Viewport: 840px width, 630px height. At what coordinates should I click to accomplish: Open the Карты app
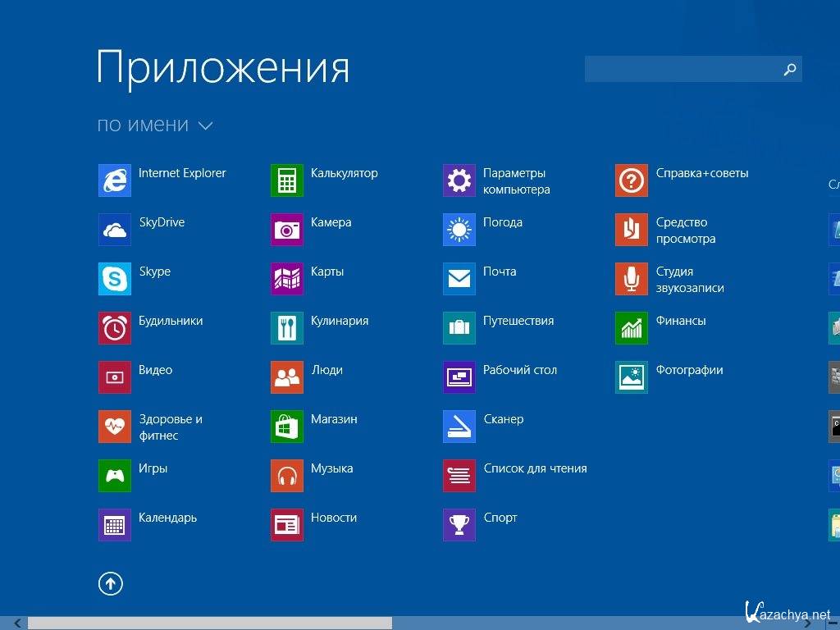coord(286,278)
